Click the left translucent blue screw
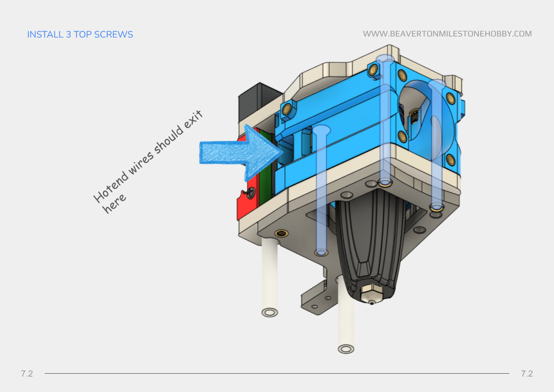This screenshot has height=392, width=554. 321,193
